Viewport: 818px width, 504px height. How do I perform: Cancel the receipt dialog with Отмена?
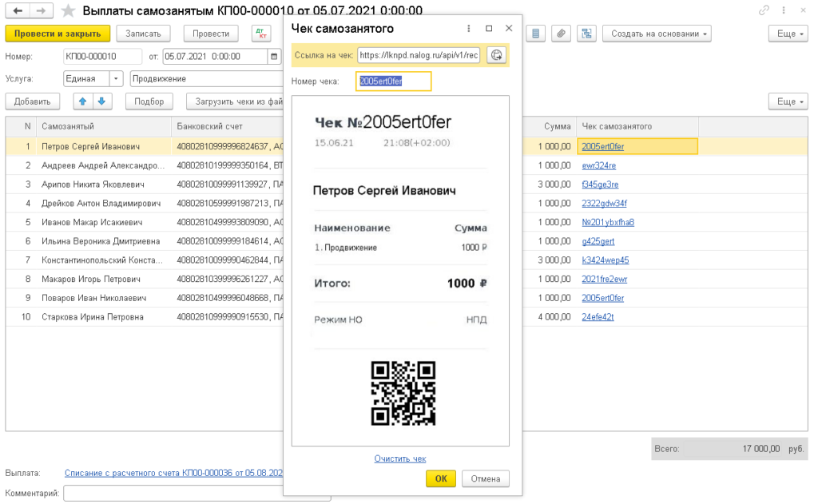click(x=485, y=478)
